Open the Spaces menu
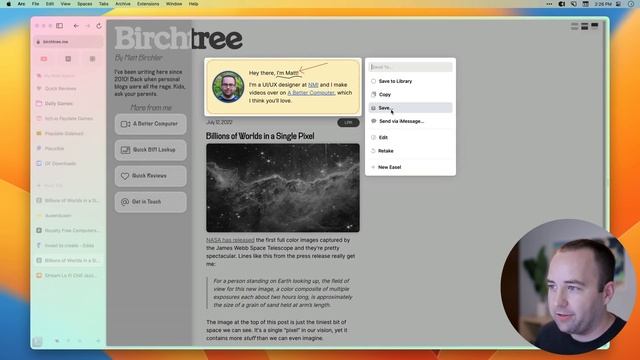The height and width of the screenshot is (360, 640). pyautogui.click(x=84, y=4)
